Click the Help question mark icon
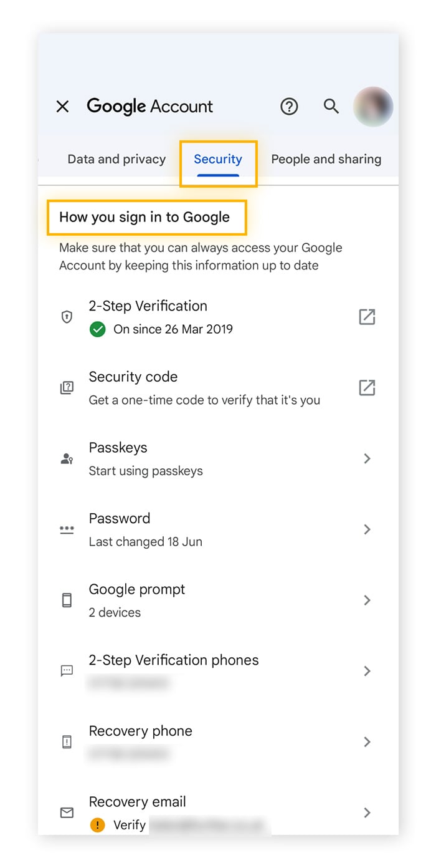Screen dimensions: 436x868 point(289,107)
